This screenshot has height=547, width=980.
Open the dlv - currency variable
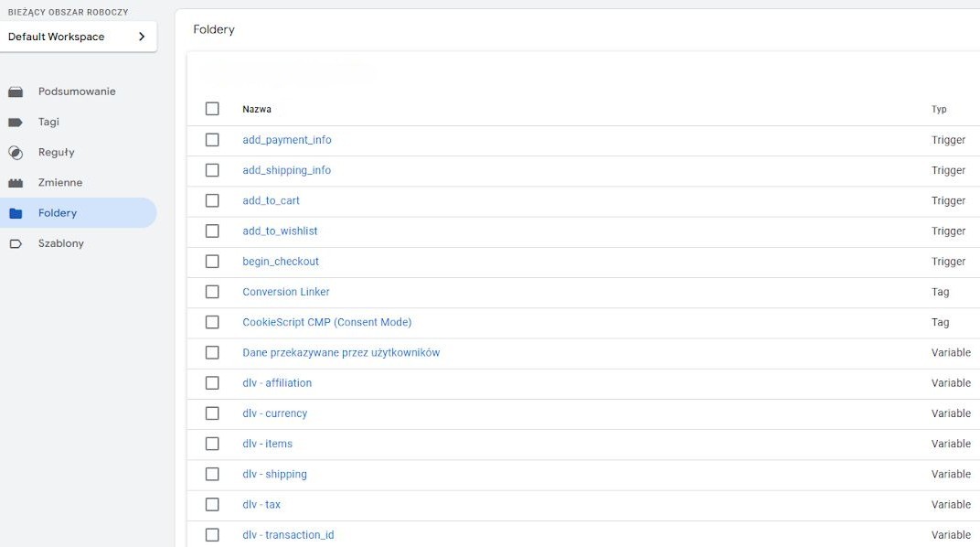click(x=275, y=413)
